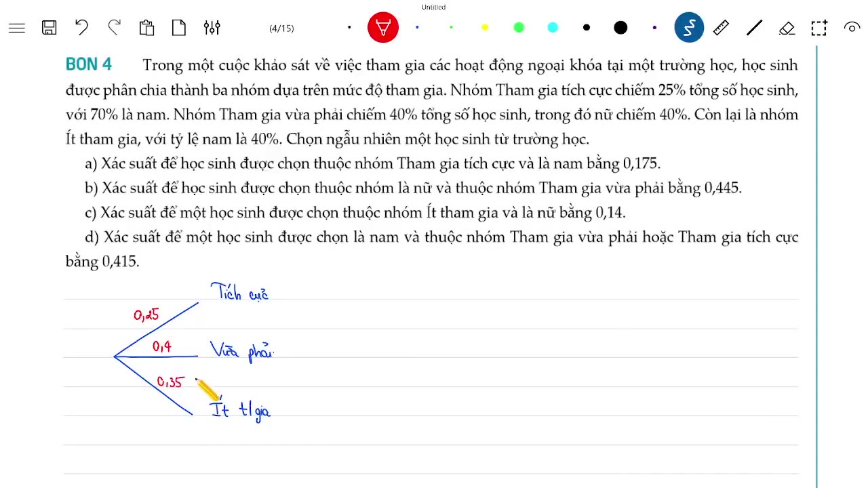Click the blue heading BON 4

89,65
